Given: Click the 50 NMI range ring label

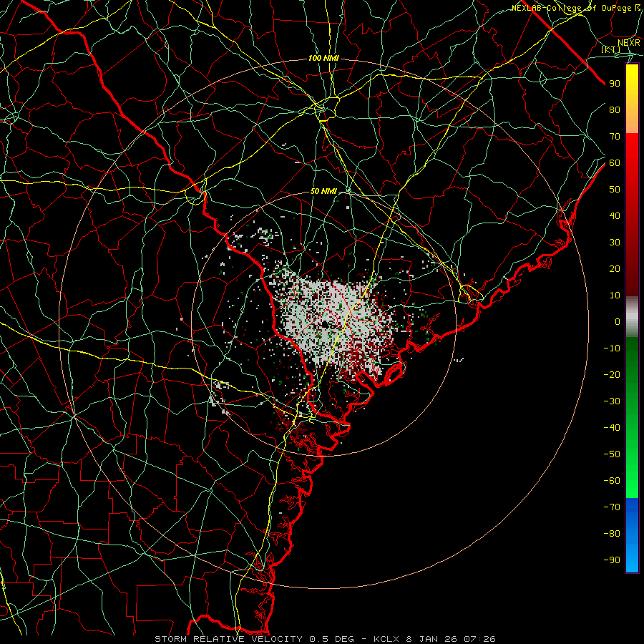Looking at the screenshot, I should [x=323, y=191].
